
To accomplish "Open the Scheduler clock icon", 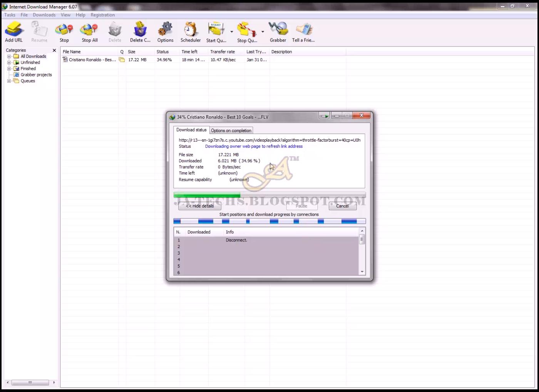I will point(190,29).
